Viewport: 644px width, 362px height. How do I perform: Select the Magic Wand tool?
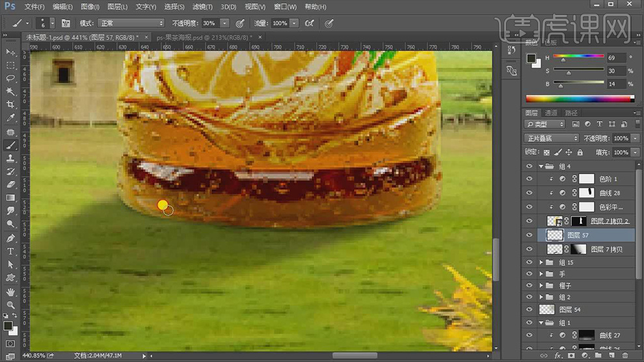tap(10, 91)
